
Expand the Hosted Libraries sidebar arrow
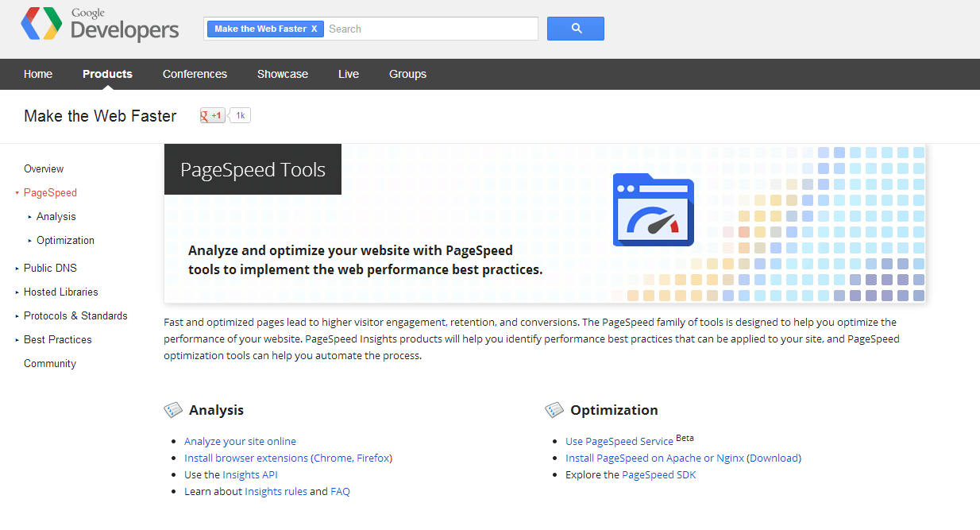(17, 292)
